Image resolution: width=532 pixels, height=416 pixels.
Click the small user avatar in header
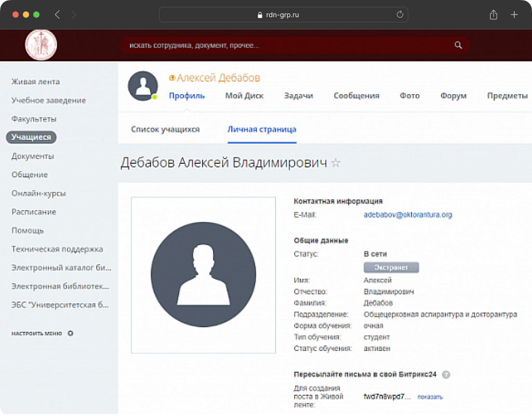pyautogui.click(x=142, y=85)
